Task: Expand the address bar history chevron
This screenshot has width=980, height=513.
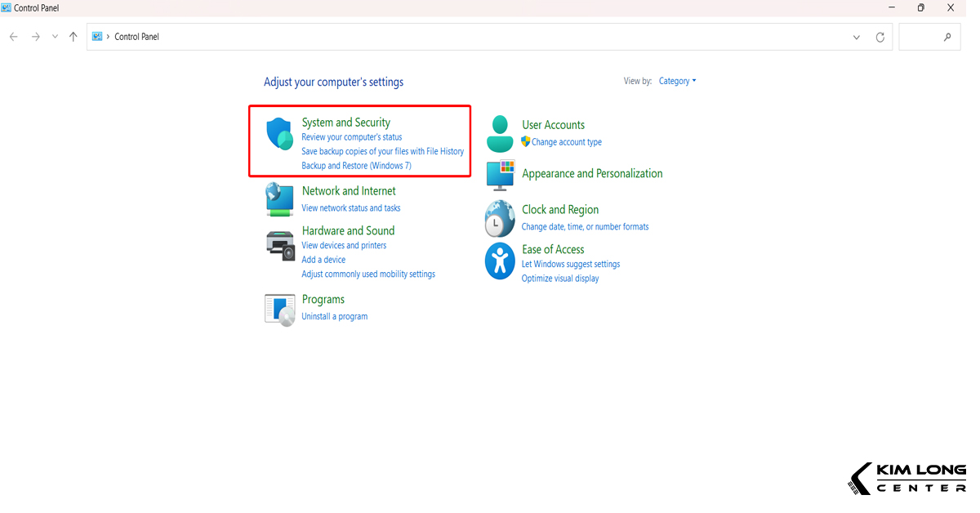Action: pos(855,36)
